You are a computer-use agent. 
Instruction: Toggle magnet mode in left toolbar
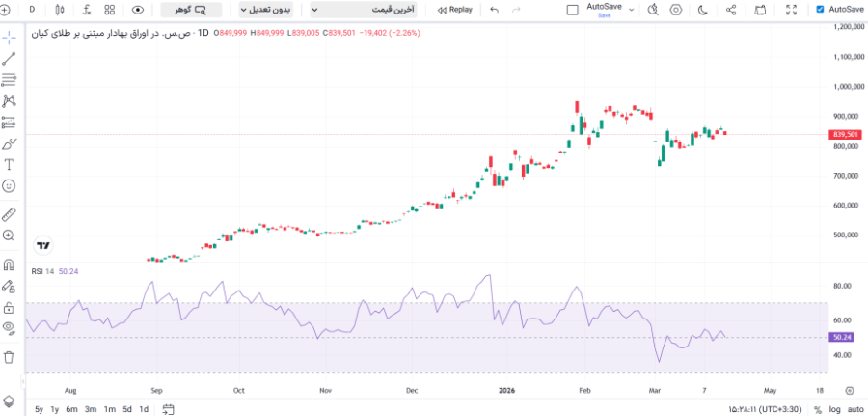tap(9, 264)
